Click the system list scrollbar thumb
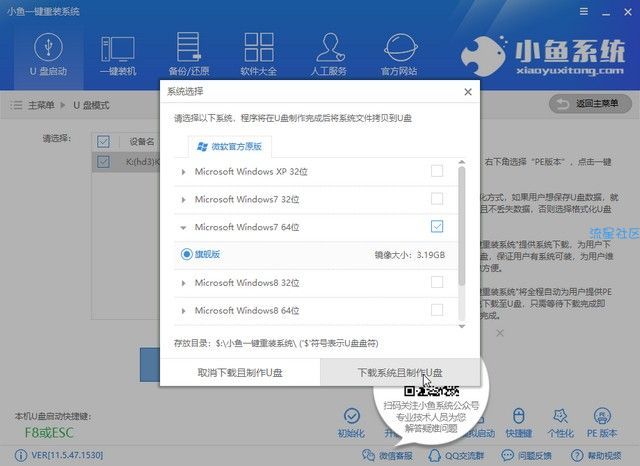 [462, 226]
